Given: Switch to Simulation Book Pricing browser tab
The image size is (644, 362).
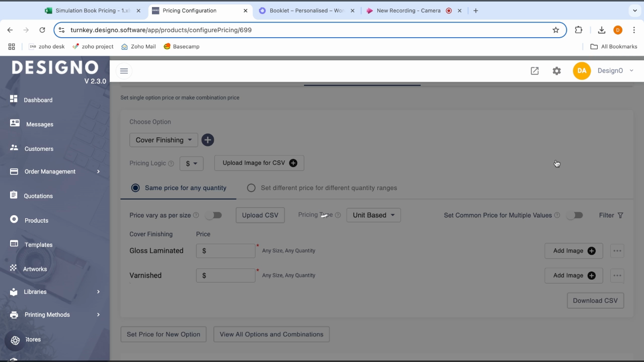Looking at the screenshot, I should 91,11.
